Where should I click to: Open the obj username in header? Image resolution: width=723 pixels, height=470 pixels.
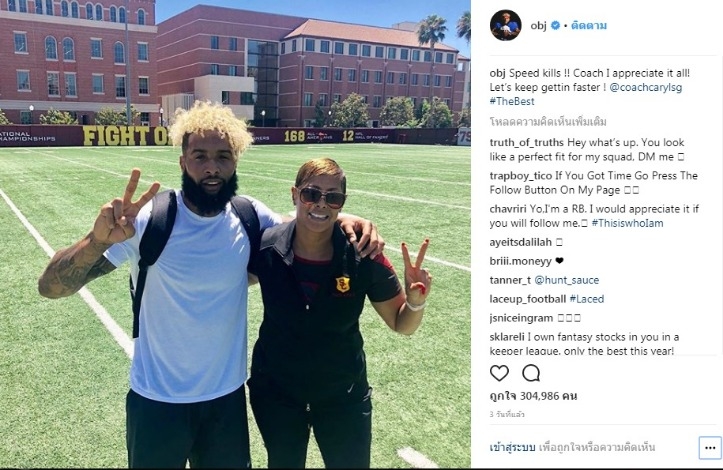coord(538,26)
